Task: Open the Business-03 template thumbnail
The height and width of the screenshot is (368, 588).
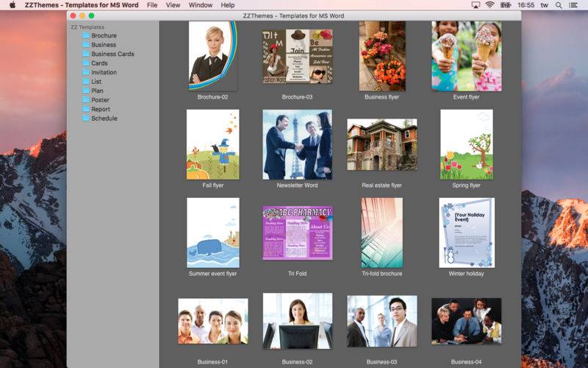Action: coord(381,321)
